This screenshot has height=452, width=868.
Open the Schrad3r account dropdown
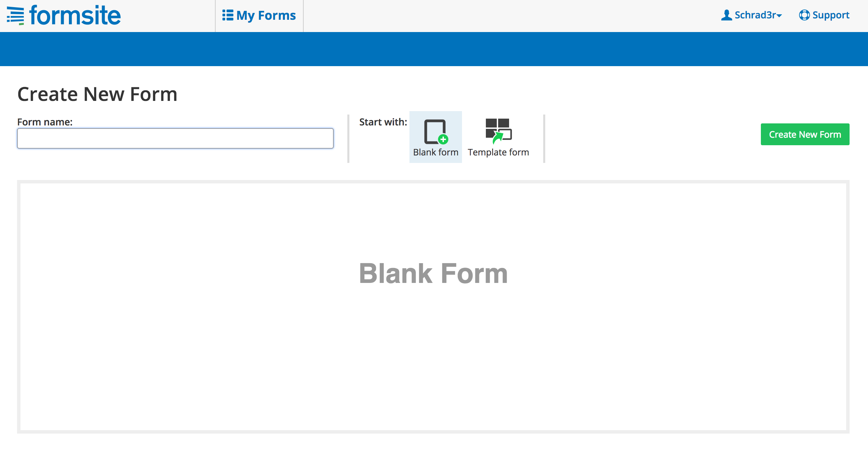coord(752,15)
